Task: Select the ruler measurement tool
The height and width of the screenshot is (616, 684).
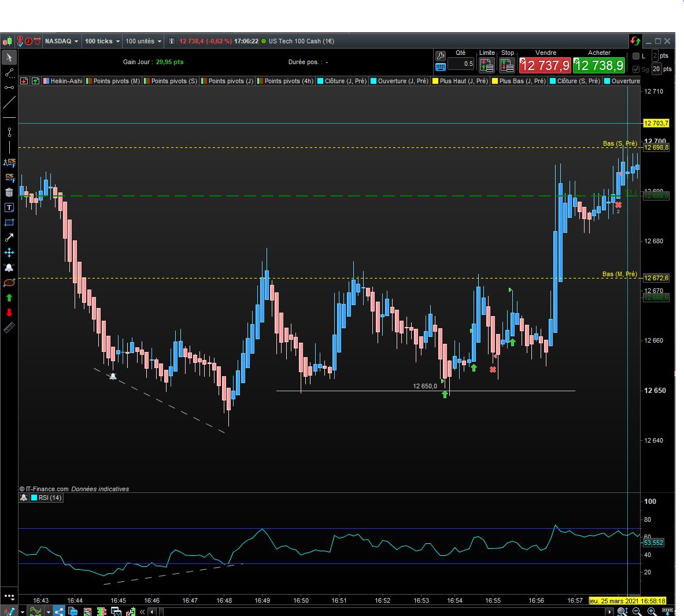Action: tap(9, 328)
